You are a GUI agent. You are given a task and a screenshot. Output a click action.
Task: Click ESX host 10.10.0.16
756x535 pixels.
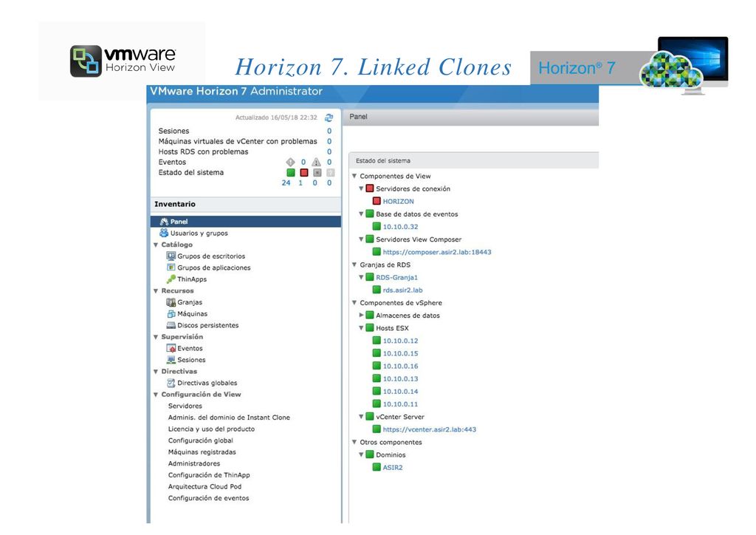pyautogui.click(x=400, y=367)
